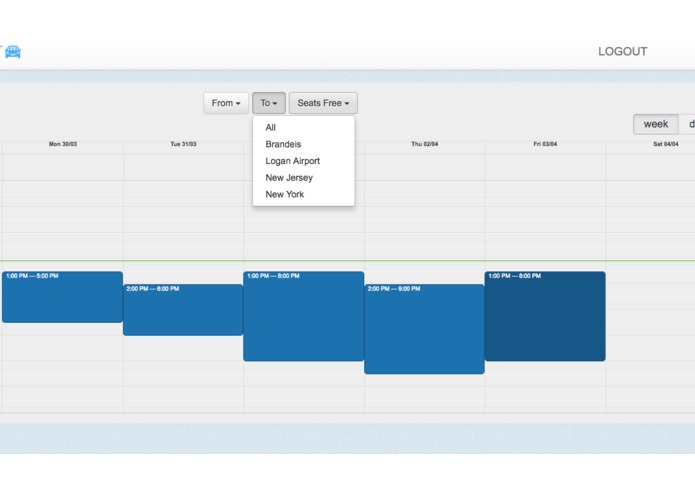Click the Tue 31/03 column header
The height and width of the screenshot is (494, 695).
pos(184,144)
